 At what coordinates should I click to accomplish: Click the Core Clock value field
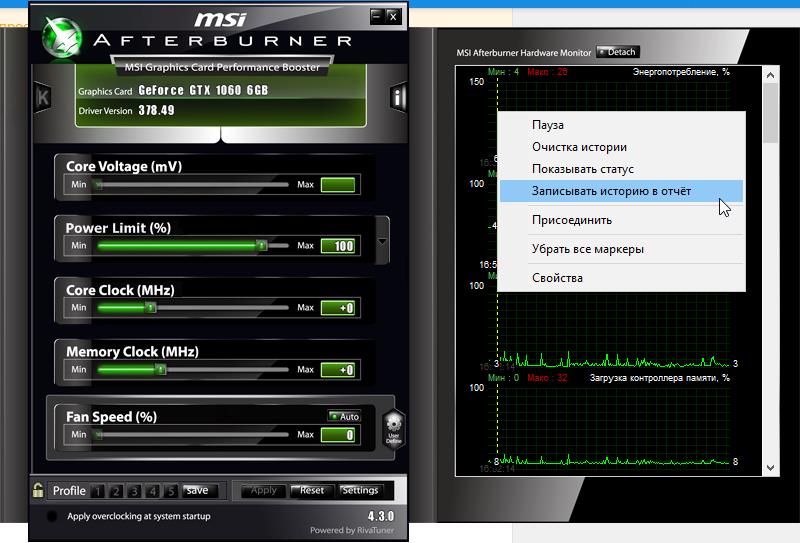pos(338,308)
